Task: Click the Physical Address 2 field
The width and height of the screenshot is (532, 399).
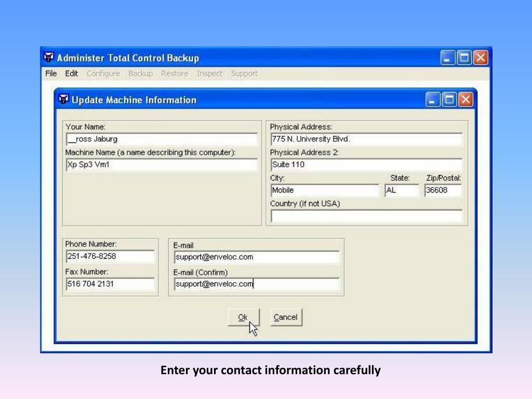Action: (366, 165)
